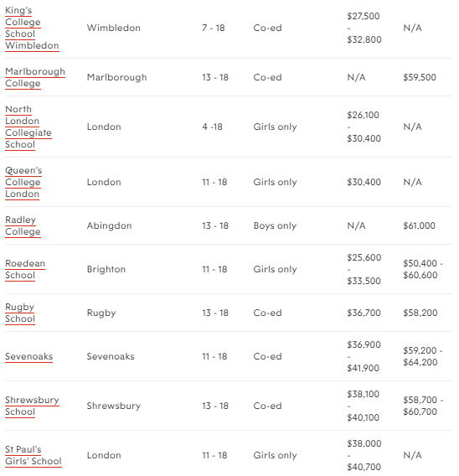The image size is (459, 476).
Task: Select the 'Boys only' cell for Radley
Action: (275, 225)
